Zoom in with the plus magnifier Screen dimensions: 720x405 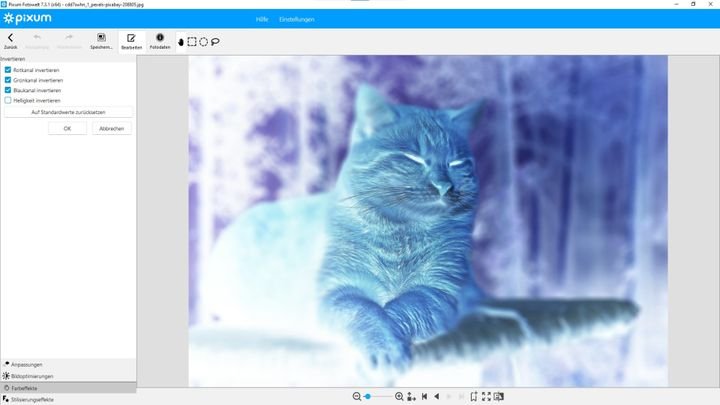pyautogui.click(x=399, y=397)
